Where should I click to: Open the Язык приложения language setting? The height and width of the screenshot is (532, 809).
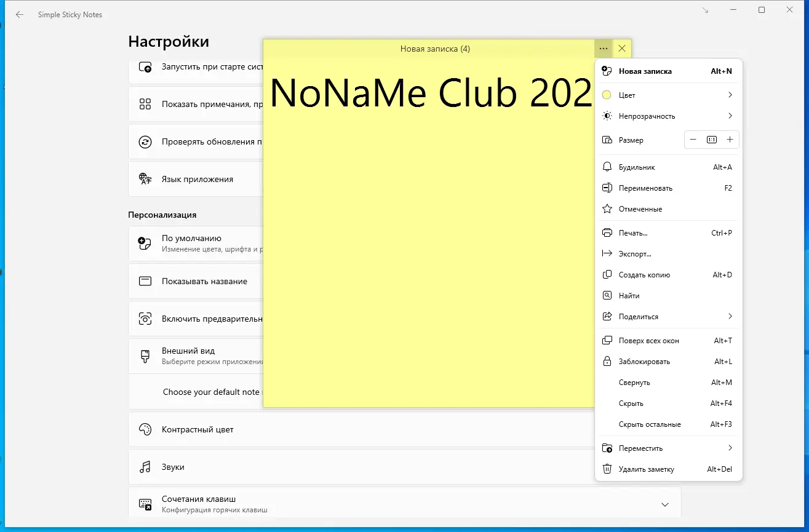[196, 179]
